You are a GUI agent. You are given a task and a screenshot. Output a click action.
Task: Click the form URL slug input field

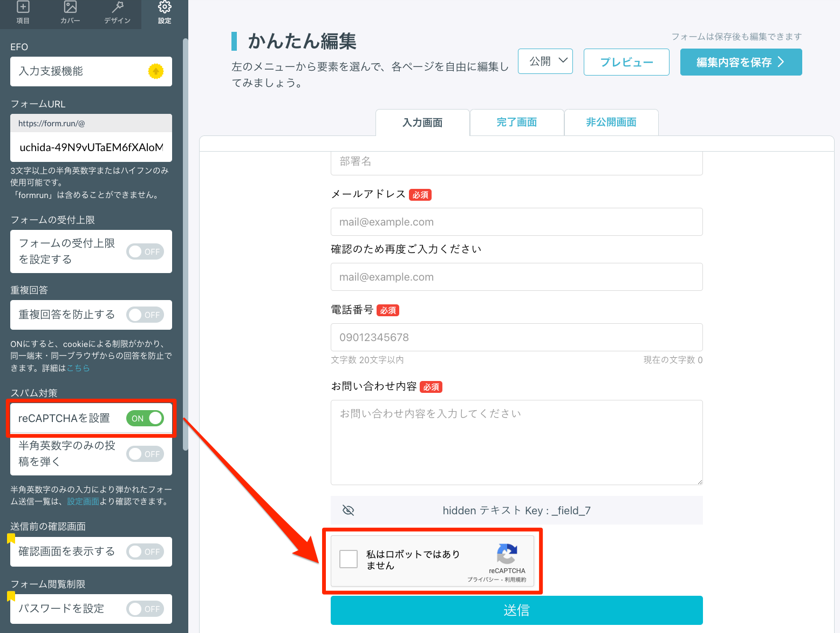coord(91,147)
